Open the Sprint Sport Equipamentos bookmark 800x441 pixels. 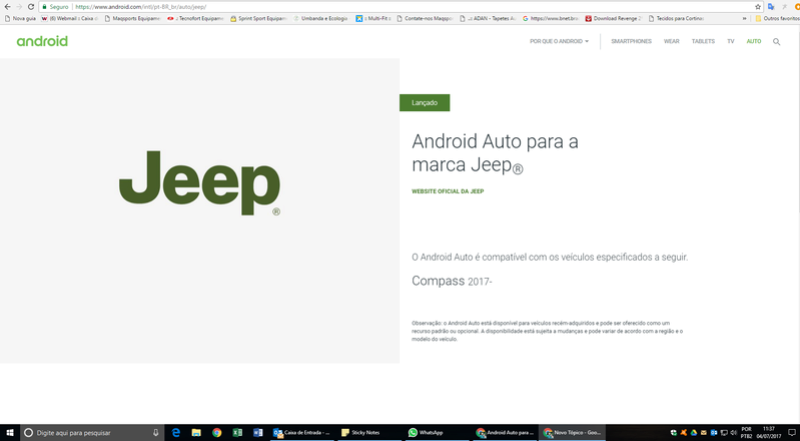(258, 18)
